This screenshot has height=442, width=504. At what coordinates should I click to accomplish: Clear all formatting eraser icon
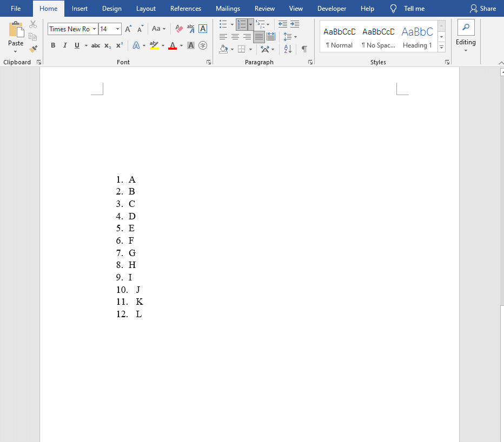click(x=179, y=29)
